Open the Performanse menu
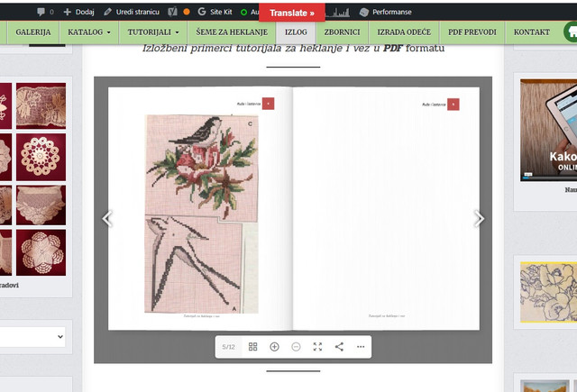 tap(385, 12)
